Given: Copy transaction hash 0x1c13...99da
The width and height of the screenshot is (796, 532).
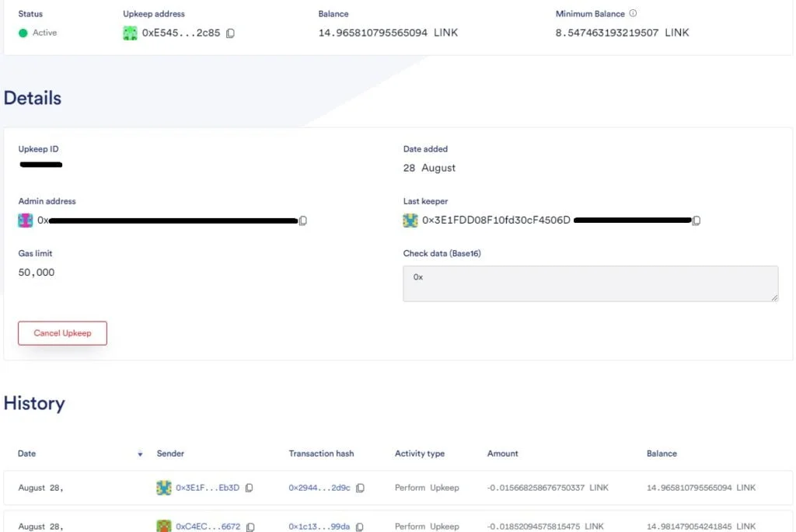Looking at the screenshot, I should click(359, 527).
